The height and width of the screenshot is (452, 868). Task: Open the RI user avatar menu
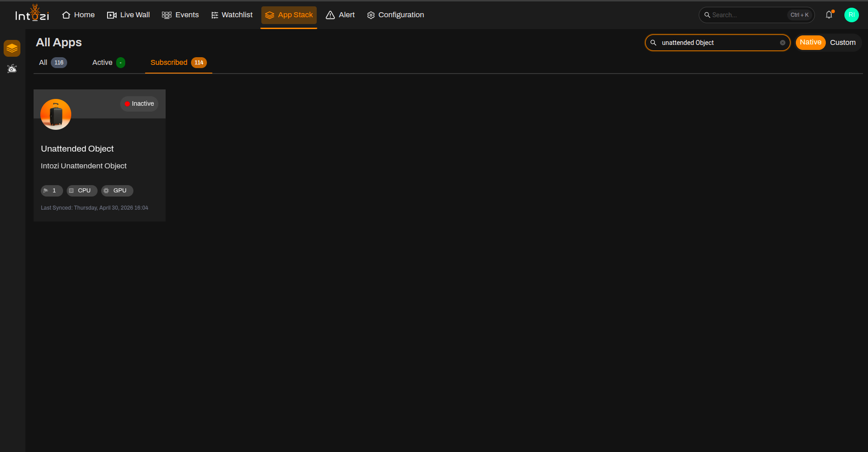851,15
